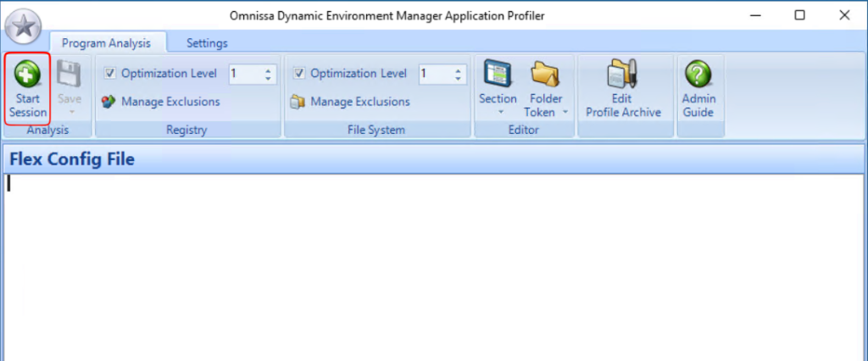Expand the Save dropdown arrow
Image resolution: width=868 pixels, height=361 pixels.
70,113
